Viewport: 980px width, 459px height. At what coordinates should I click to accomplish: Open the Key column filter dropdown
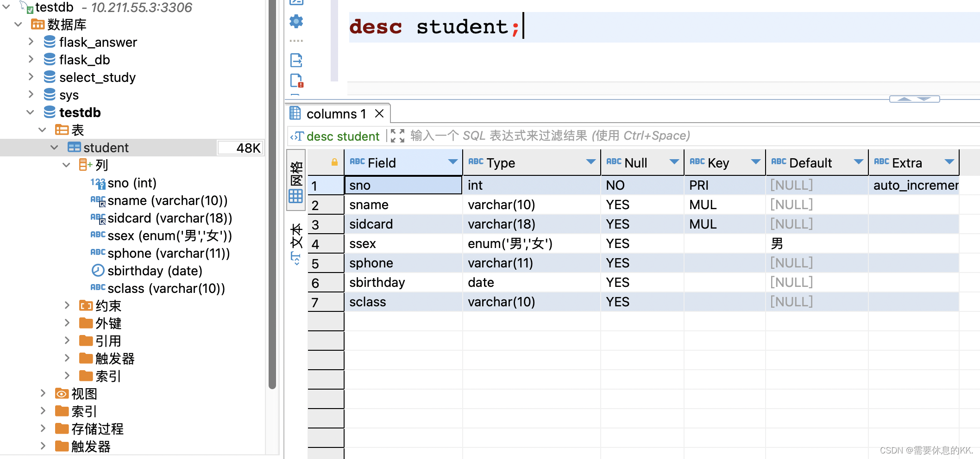point(755,162)
